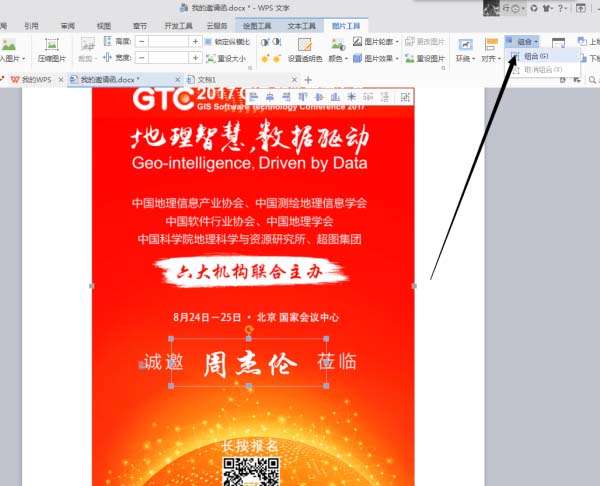Click the rotation handle above the name text box
This screenshot has width=600, height=486.
click(249, 329)
